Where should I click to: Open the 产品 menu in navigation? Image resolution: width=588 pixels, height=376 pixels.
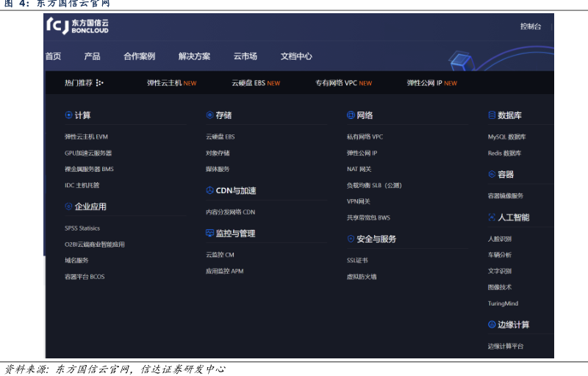tap(92, 57)
